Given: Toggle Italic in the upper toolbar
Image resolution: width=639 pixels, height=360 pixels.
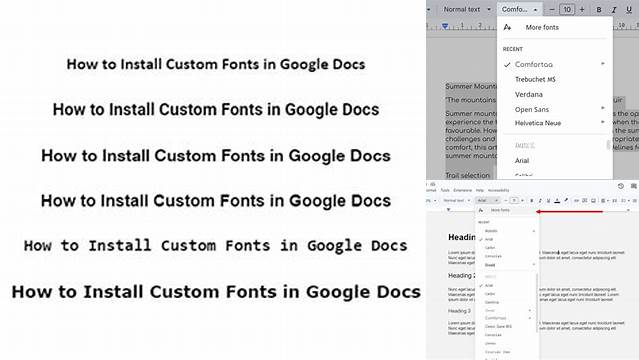Looking at the screenshot, I should 614,10.
